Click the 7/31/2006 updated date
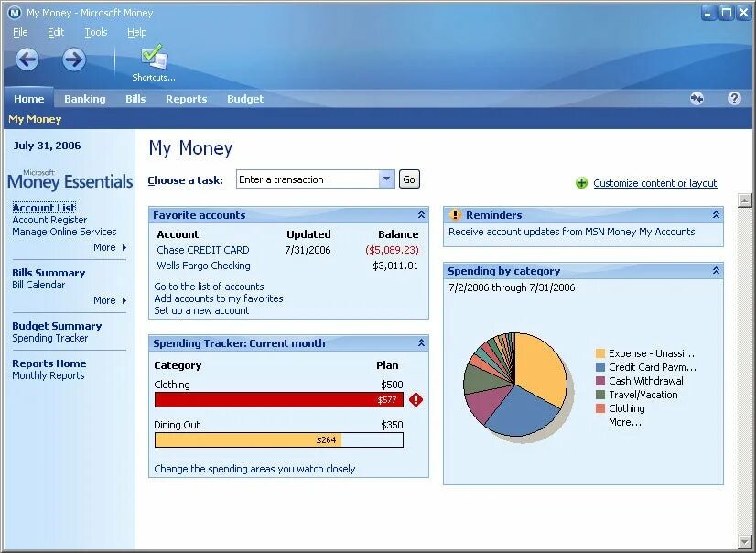 point(308,250)
